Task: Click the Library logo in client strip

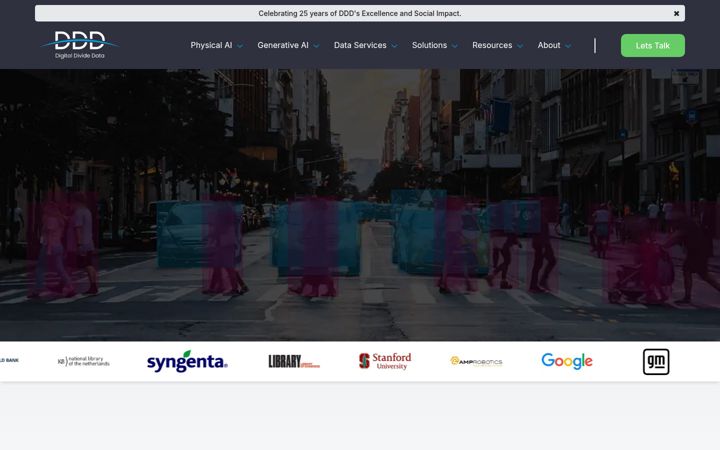Action: click(x=294, y=361)
